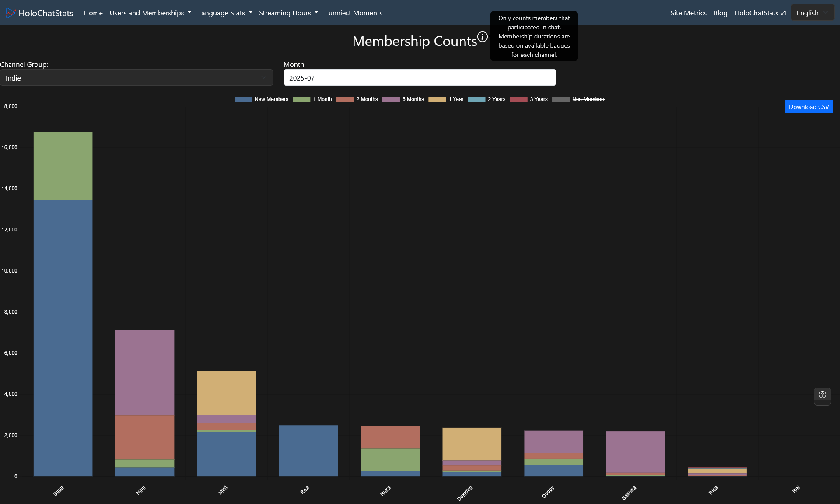This screenshot has width=840, height=504.
Task: Click Mint's 1 Year tan bar segment
Action: (x=227, y=393)
